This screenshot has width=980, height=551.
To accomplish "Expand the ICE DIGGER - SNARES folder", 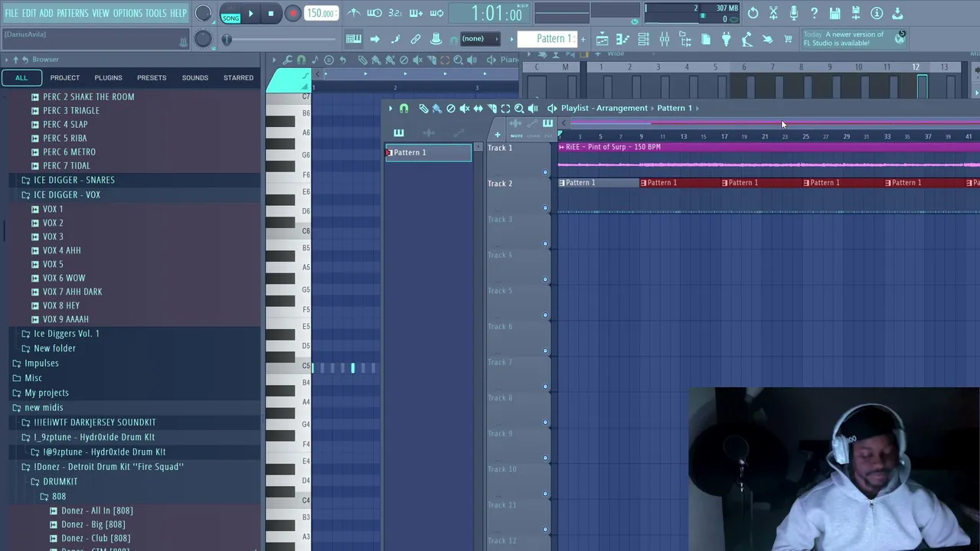I will tap(74, 180).
